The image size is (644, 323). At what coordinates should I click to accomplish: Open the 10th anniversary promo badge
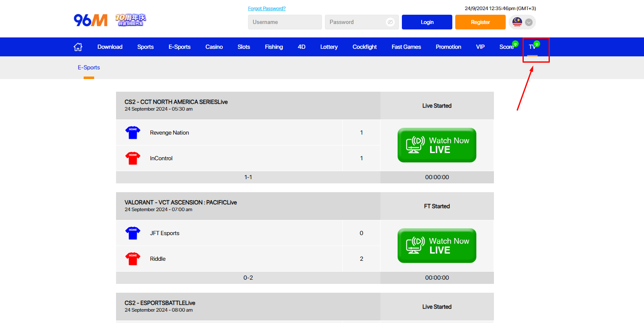click(131, 20)
